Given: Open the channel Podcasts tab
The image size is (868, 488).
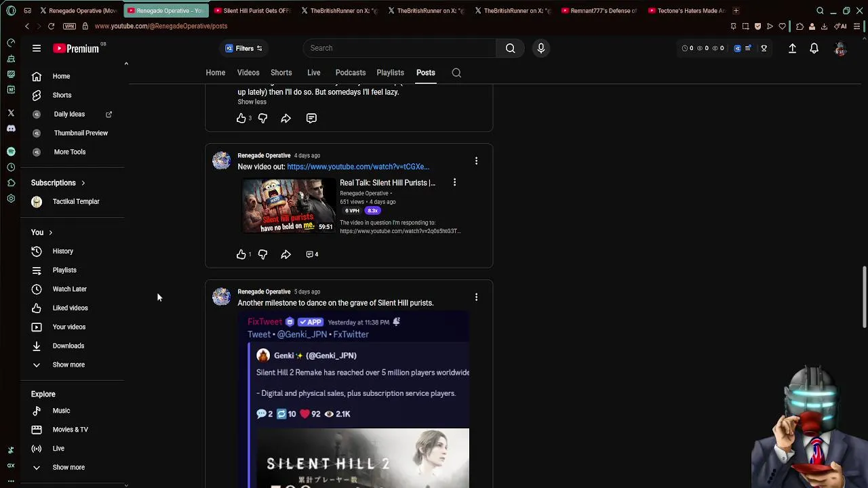Looking at the screenshot, I should tap(350, 73).
